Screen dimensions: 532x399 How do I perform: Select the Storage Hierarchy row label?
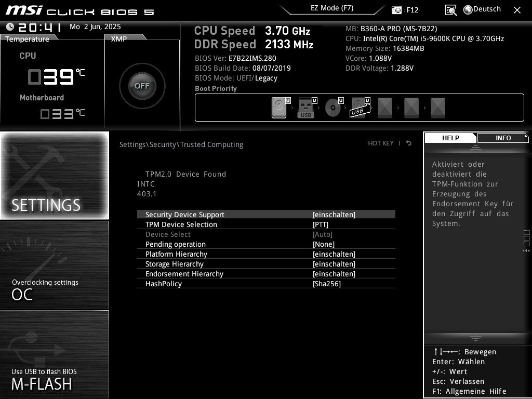(x=175, y=264)
